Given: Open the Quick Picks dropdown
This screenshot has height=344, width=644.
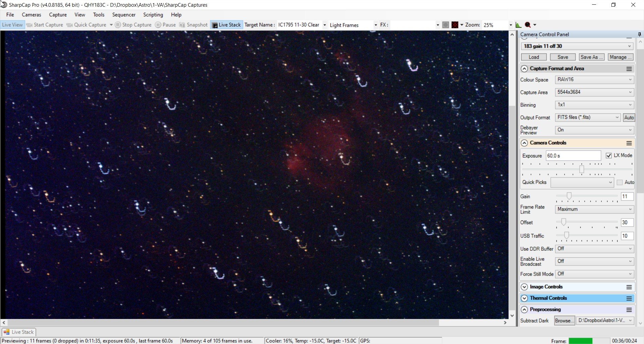Looking at the screenshot, I should click(x=582, y=182).
